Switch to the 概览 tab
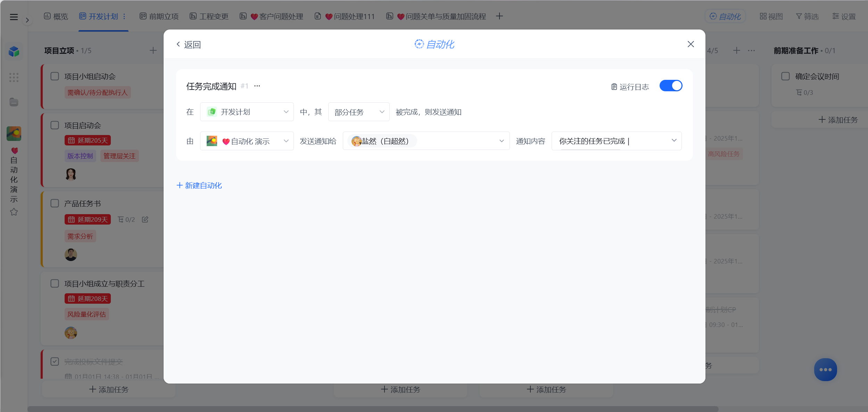 (x=56, y=16)
